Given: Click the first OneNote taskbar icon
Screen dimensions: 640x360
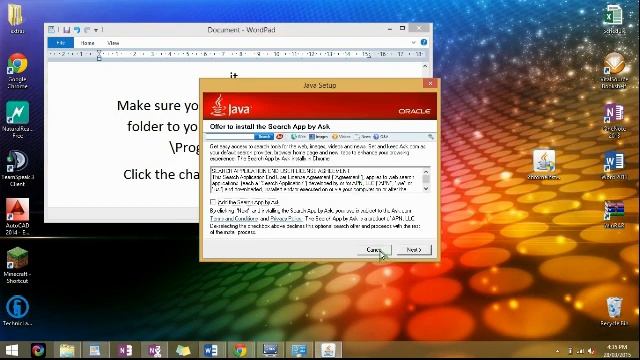Looking at the screenshot, I should tap(125, 350).
